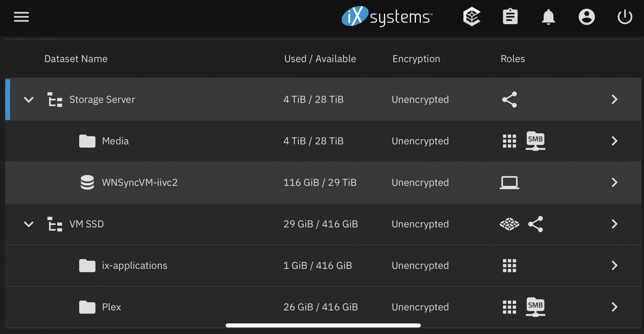This screenshot has height=334, width=644.
Task: Click the apps grid icon for ix-applications
Action: (509, 266)
